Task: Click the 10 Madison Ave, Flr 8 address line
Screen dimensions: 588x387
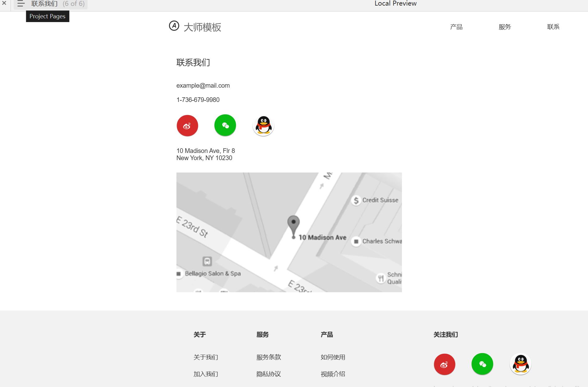Action: coord(206,151)
